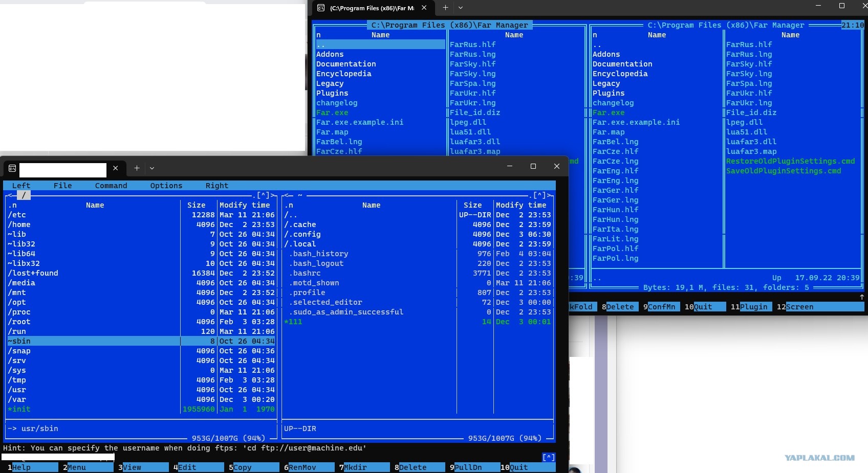Click the [^] toggle beside the command line
The height and width of the screenshot is (473, 868).
pyautogui.click(x=549, y=458)
